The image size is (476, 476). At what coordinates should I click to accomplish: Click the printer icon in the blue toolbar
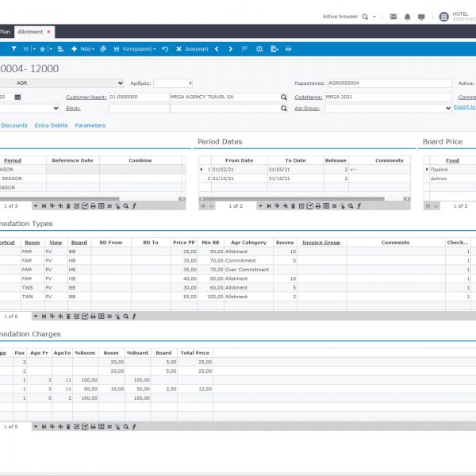tap(289, 49)
